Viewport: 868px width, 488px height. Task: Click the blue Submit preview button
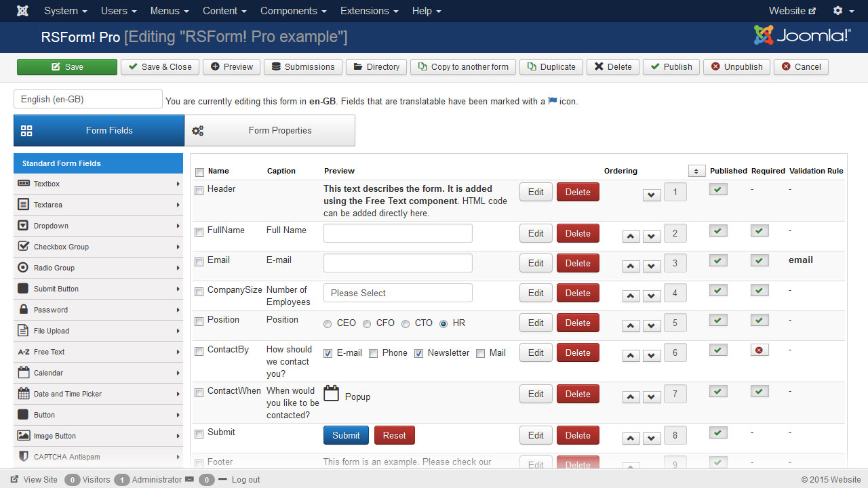(x=346, y=435)
